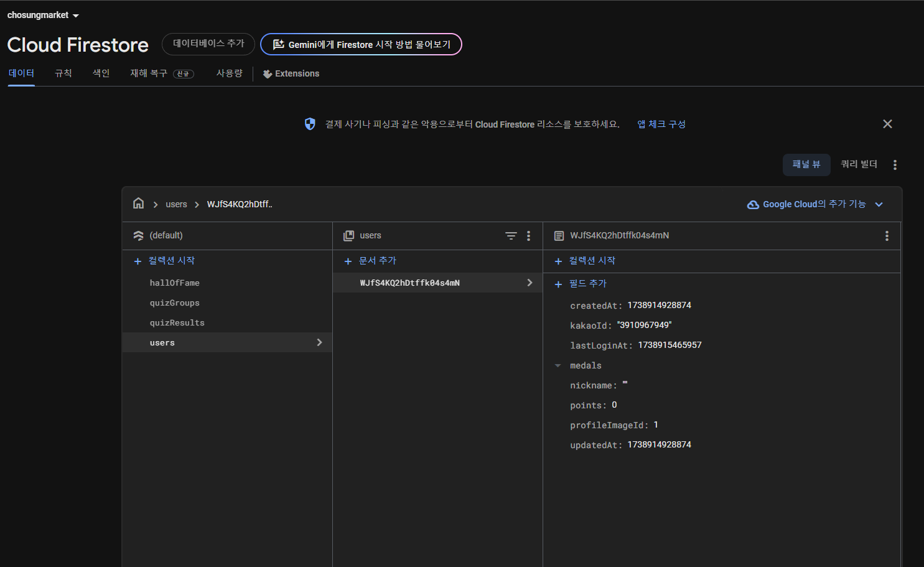Click 필드 추가 to add a field
924x567 pixels.
click(581, 284)
